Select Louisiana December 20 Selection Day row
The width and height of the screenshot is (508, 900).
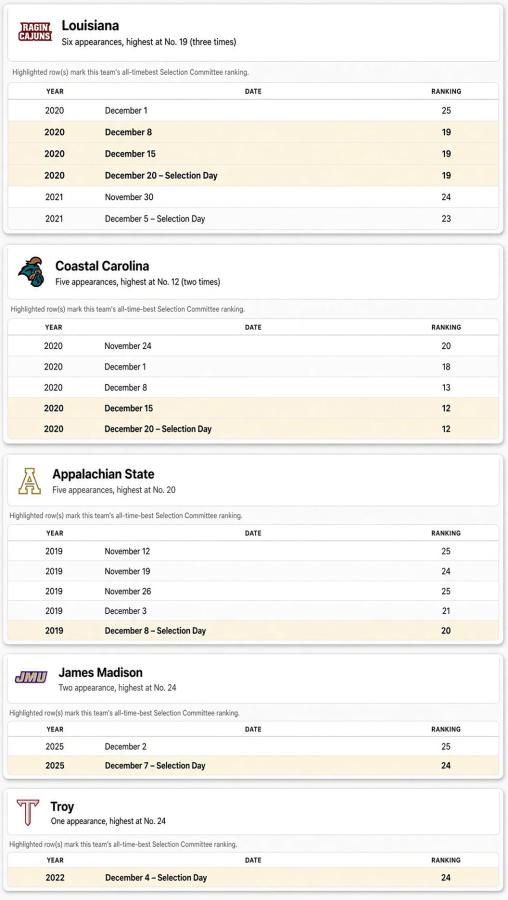pos(253,176)
